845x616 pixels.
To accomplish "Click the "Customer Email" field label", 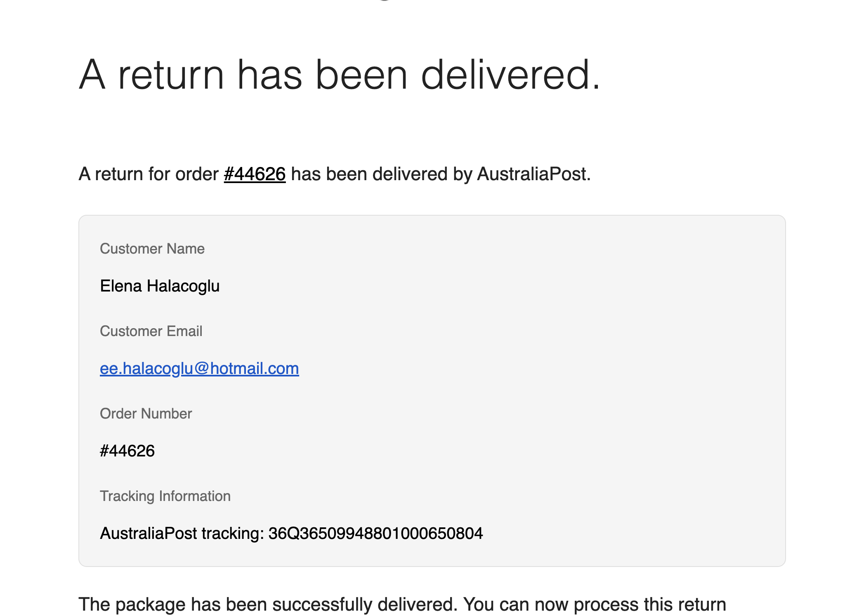I will (x=151, y=331).
